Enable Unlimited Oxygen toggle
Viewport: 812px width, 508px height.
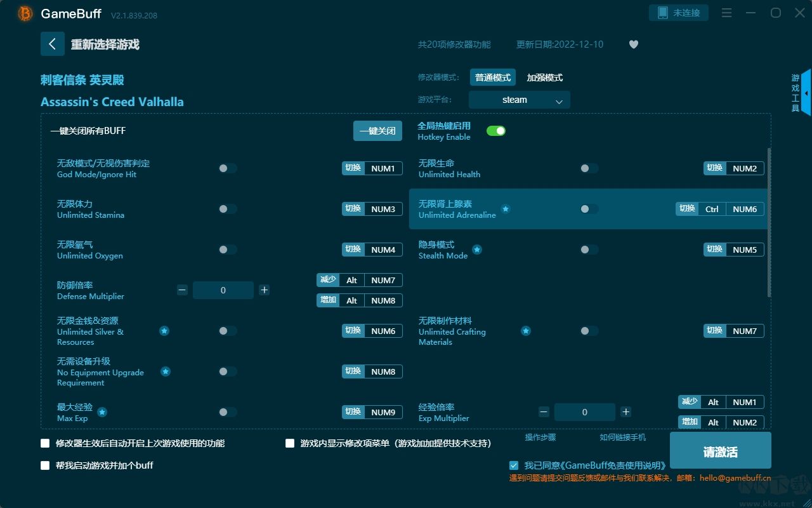click(x=228, y=250)
